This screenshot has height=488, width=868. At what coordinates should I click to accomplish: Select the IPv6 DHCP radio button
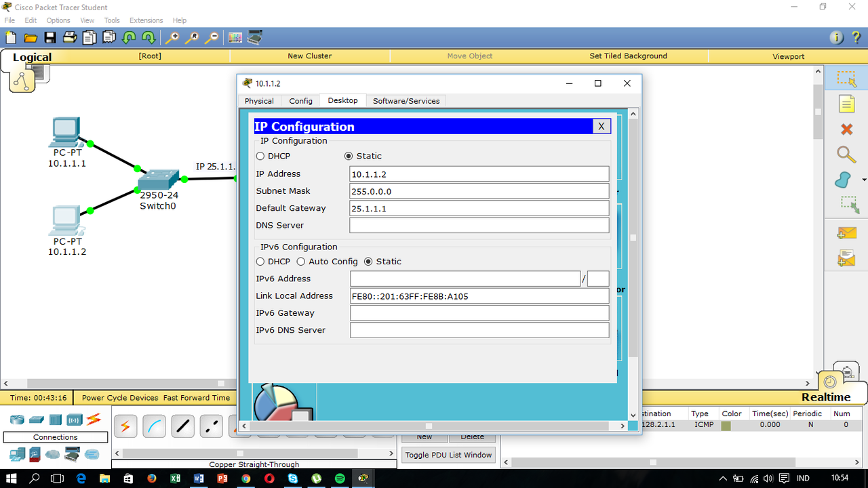(260, 262)
